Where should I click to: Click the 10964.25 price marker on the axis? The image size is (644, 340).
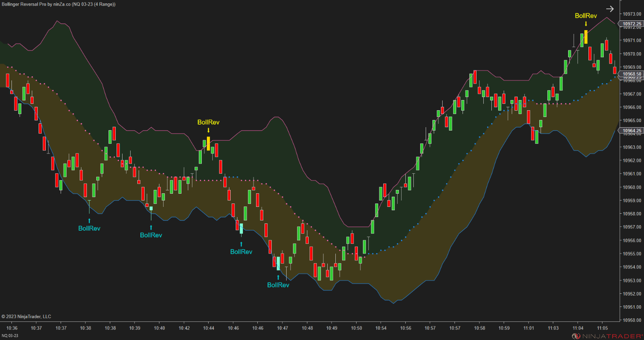pyautogui.click(x=632, y=131)
